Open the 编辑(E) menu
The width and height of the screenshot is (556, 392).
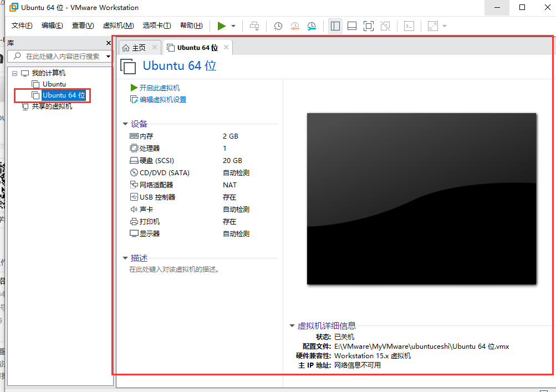(52, 26)
